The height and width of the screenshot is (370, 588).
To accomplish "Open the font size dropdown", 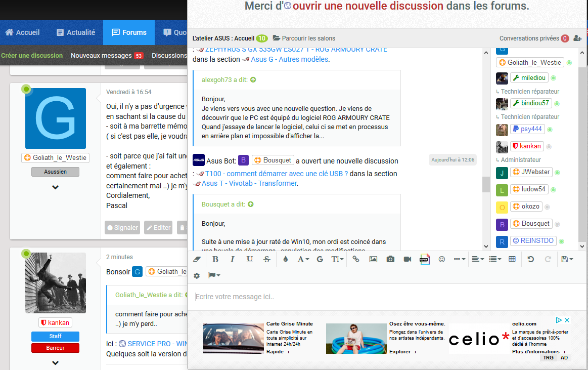I will click(x=337, y=259).
